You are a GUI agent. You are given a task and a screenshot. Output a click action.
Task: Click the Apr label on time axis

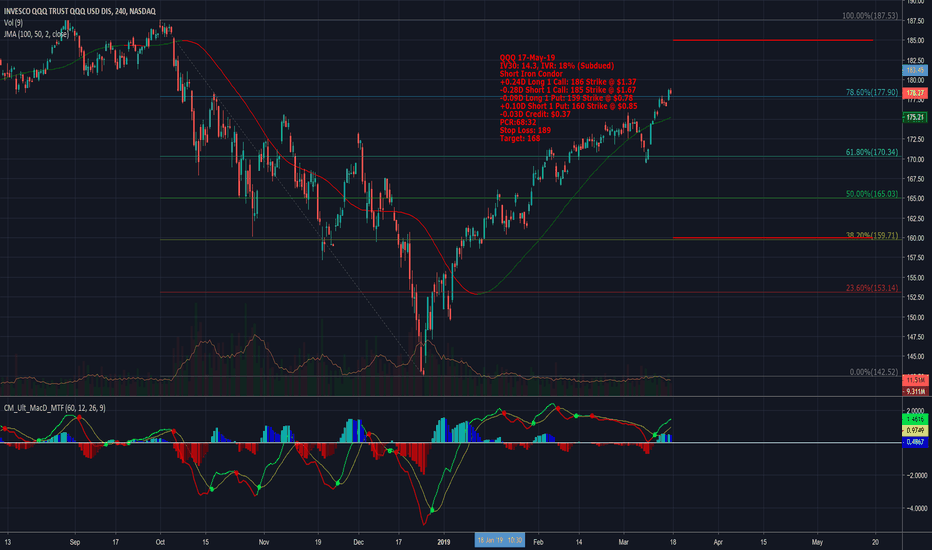coord(718,542)
